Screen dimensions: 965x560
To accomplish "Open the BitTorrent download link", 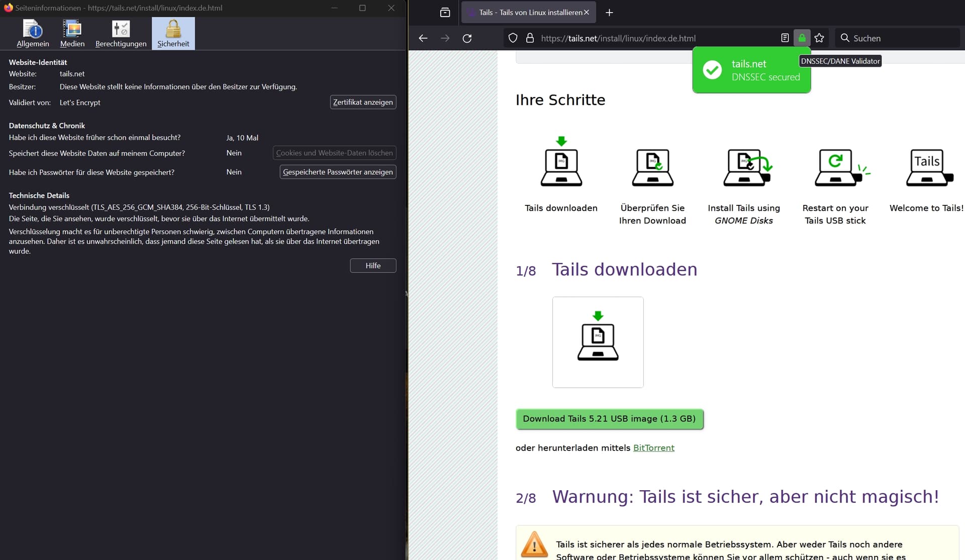I will pos(653,447).
